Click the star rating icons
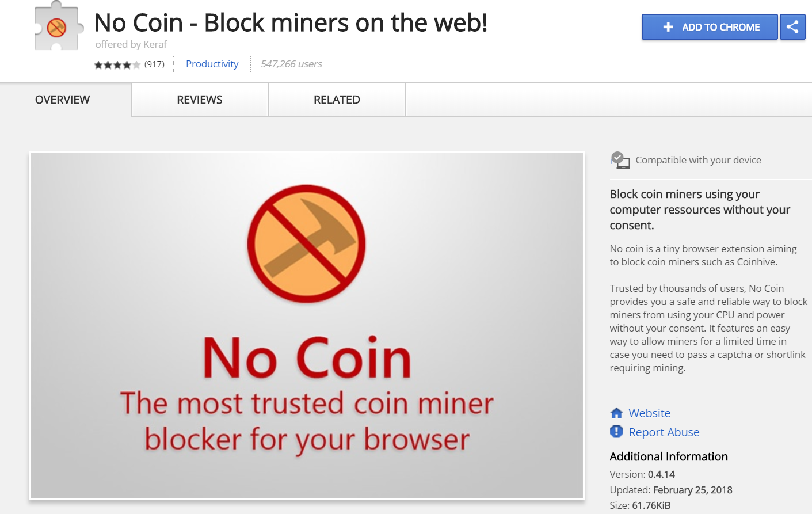 tap(117, 64)
